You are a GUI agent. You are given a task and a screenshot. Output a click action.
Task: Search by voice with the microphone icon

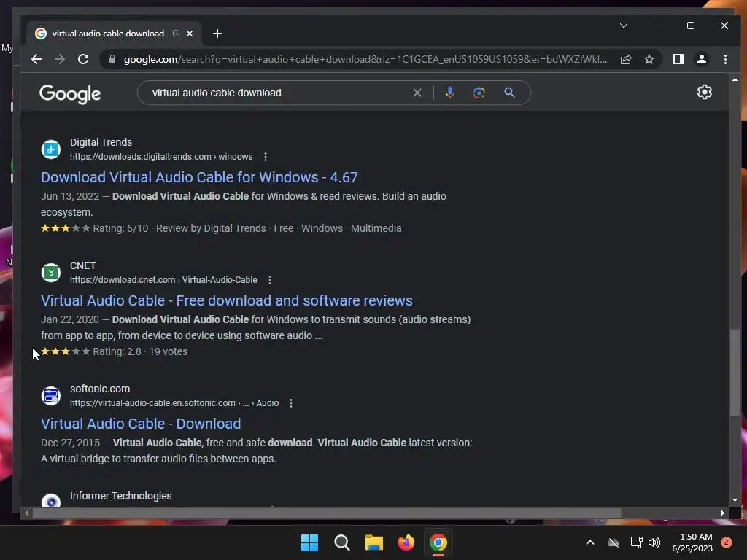pyautogui.click(x=449, y=93)
